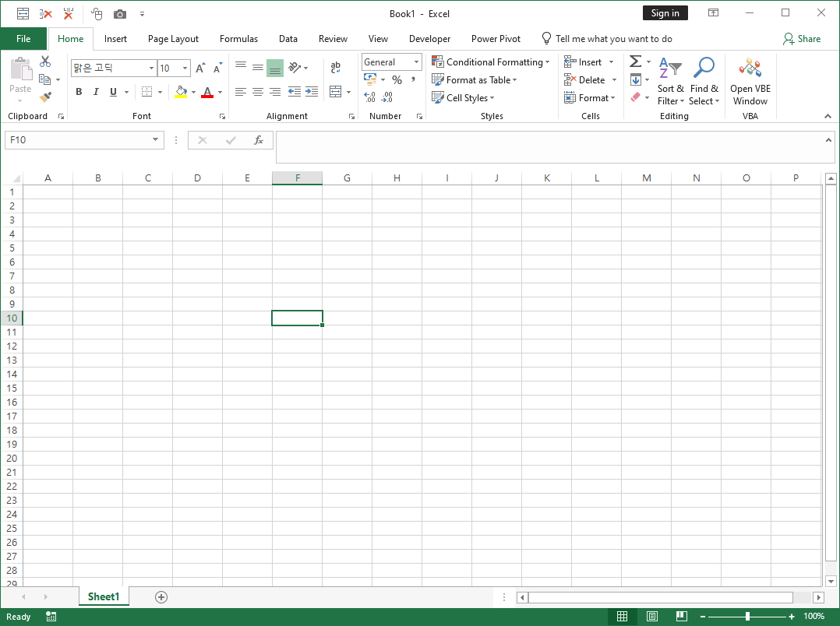The image size is (840, 626).
Task: Click the Tell me what you want to do box
Action: 607,39
